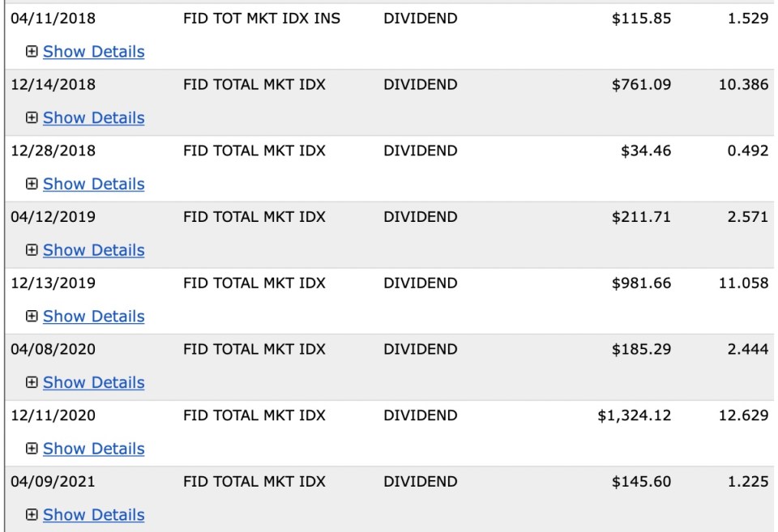Open Show Details link for 04/11/2018
The width and height of the screenshot is (778, 532).
coord(93,52)
